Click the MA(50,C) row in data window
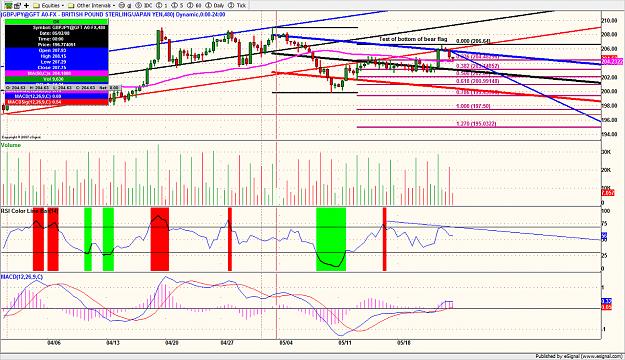 pos(56,73)
